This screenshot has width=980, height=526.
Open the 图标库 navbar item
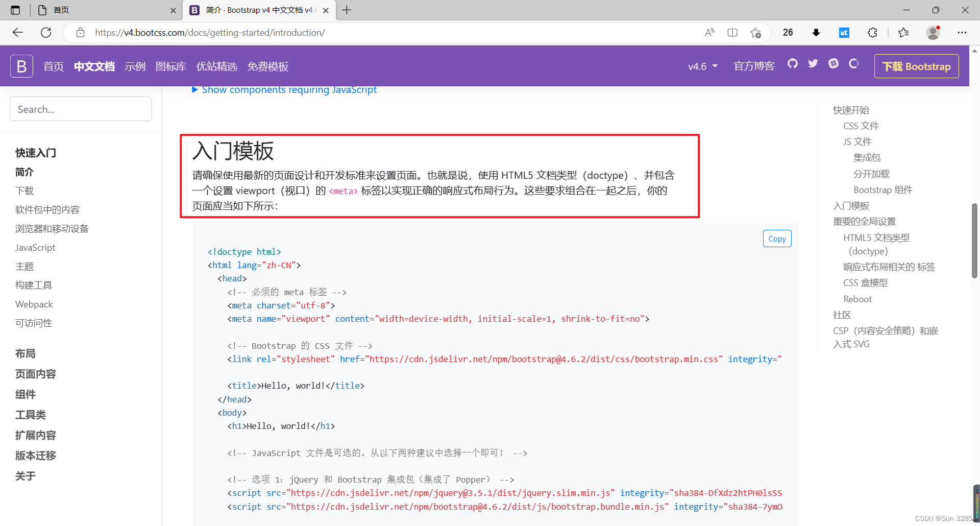coord(171,66)
